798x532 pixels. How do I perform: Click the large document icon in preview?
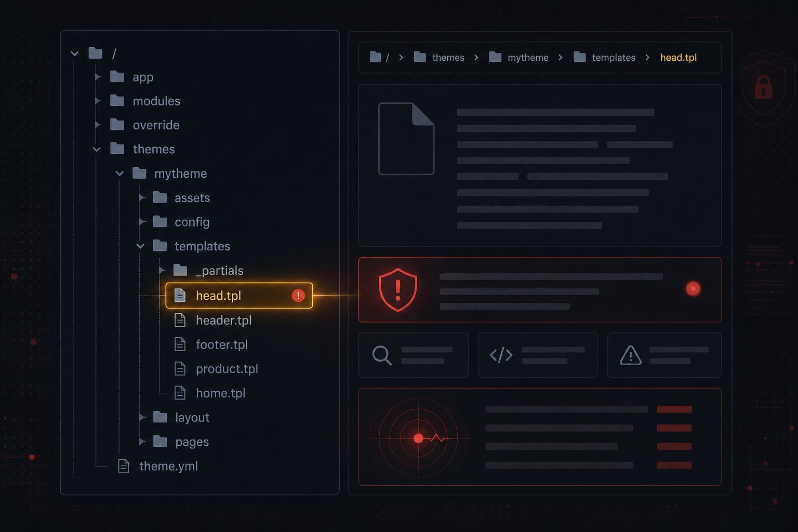tap(406, 139)
